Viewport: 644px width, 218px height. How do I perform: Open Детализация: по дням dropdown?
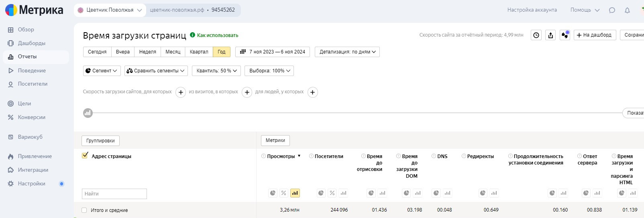[347, 52]
